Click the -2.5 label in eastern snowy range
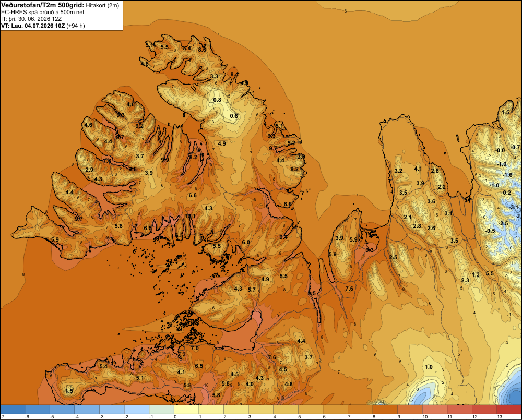This screenshot has width=522, height=420. (x=503, y=223)
